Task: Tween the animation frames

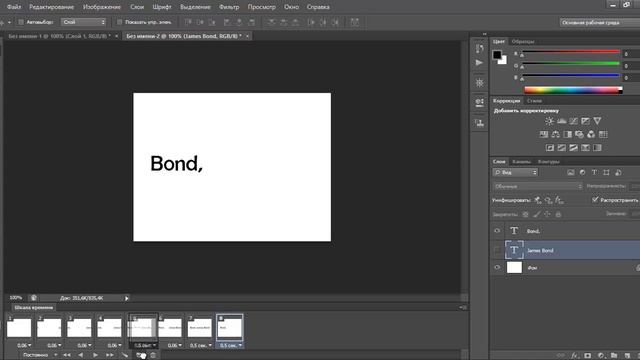Action: (125, 355)
